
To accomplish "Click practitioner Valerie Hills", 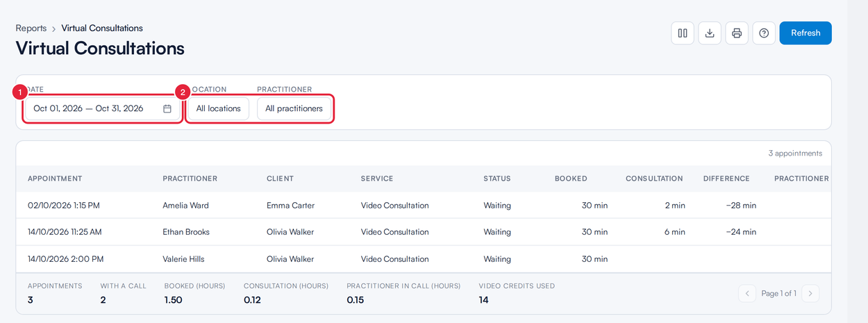I will click(183, 259).
